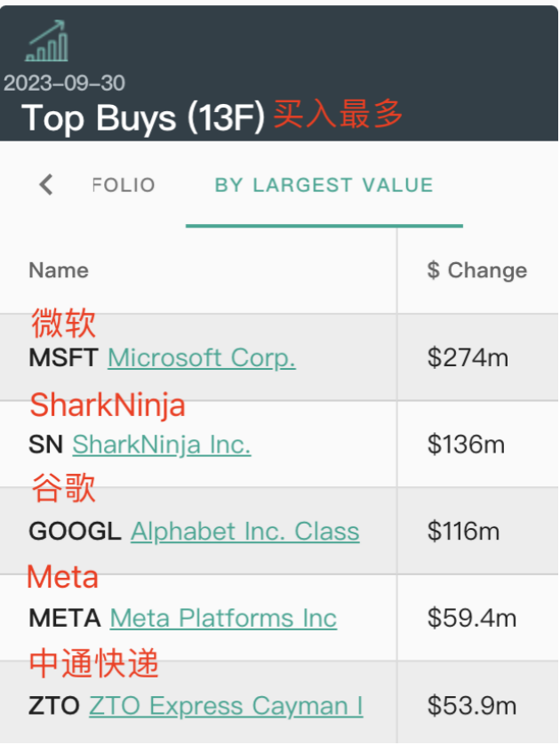The width and height of the screenshot is (560, 745).
Task: Switch to the FOLIO tab
Action: pyautogui.click(x=124, y=185)
